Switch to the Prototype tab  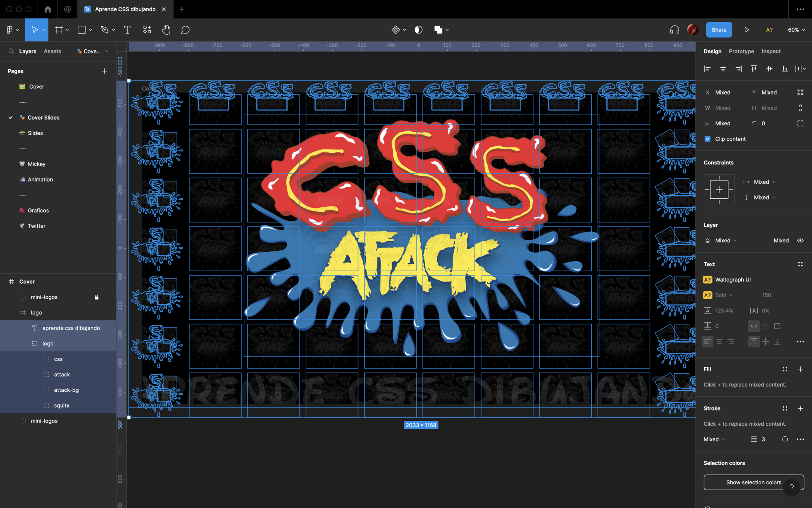[741, 51]
